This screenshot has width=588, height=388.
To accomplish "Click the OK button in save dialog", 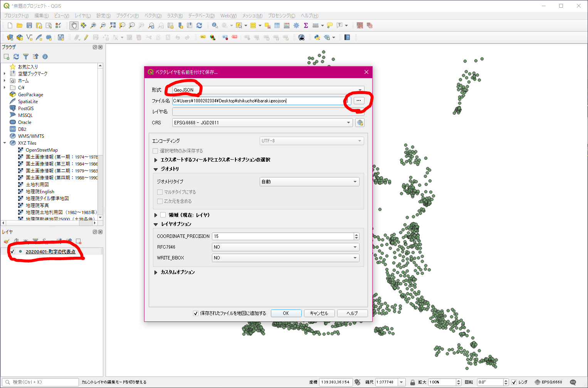I will (286, 313).
